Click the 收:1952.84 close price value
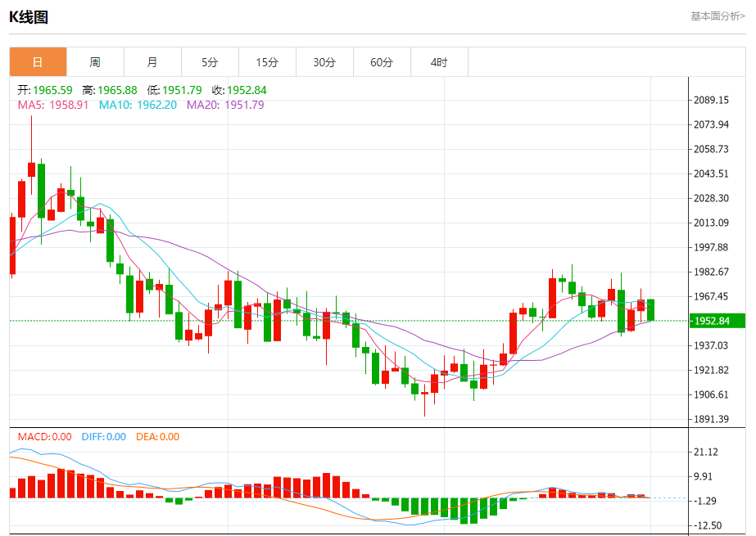 (x=239, y=90)
